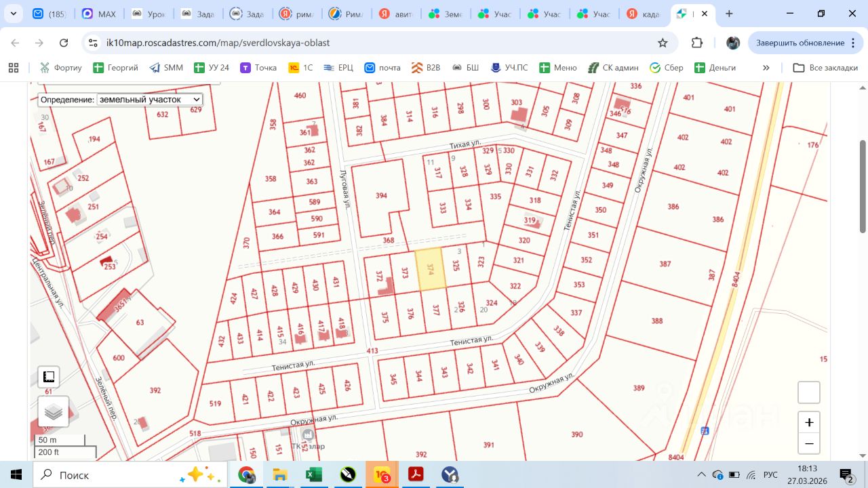Open the Wi-Fi network tray icon
Image resolution: width=868 pixels, height=488 pixels.
point(751,474)
